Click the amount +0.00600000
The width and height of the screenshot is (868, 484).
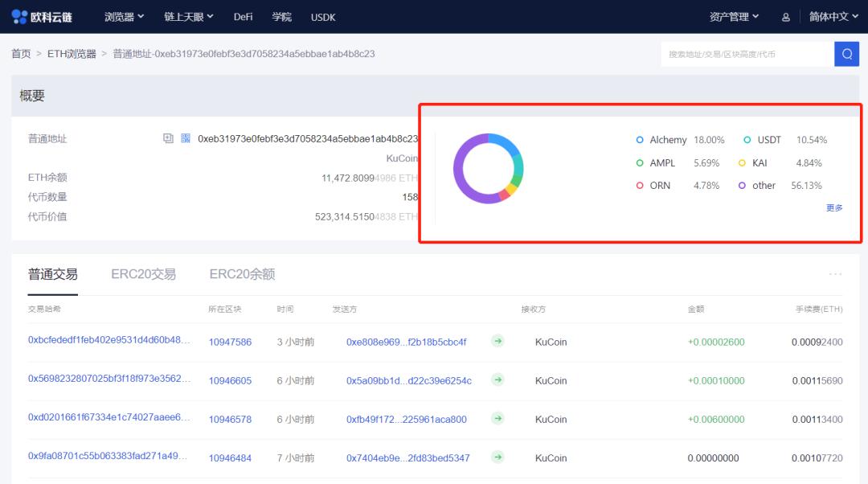click(x=716, y=420)
